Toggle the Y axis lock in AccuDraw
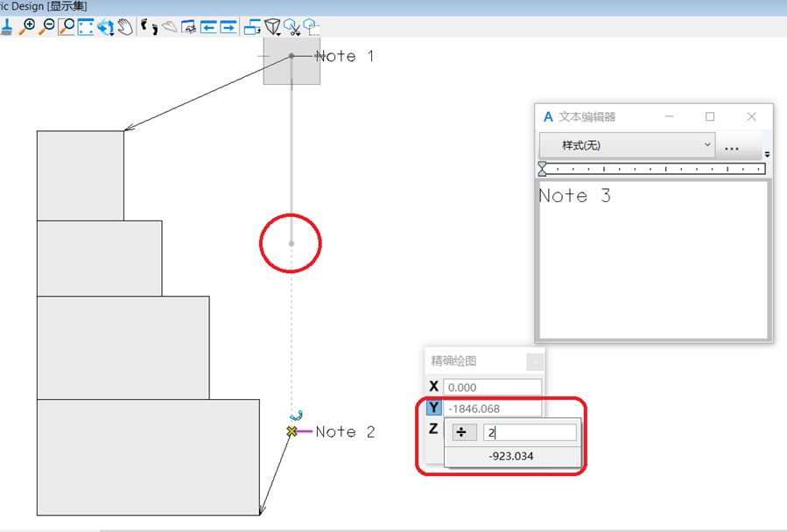Image resolution: width=787 pixels, height=532 pixels. [x=433, y=408]
